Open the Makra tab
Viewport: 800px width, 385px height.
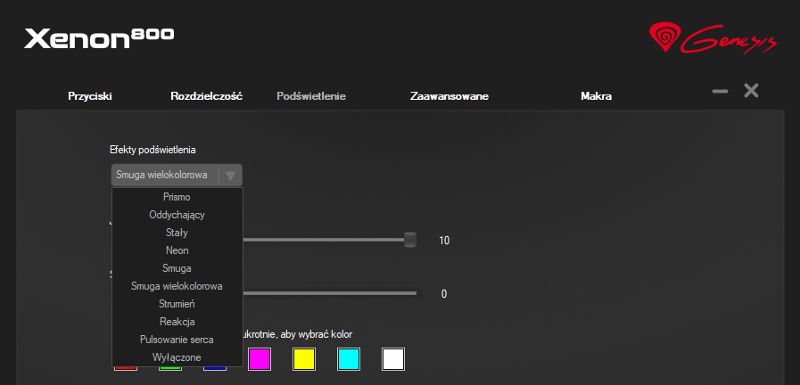[596, 96]
